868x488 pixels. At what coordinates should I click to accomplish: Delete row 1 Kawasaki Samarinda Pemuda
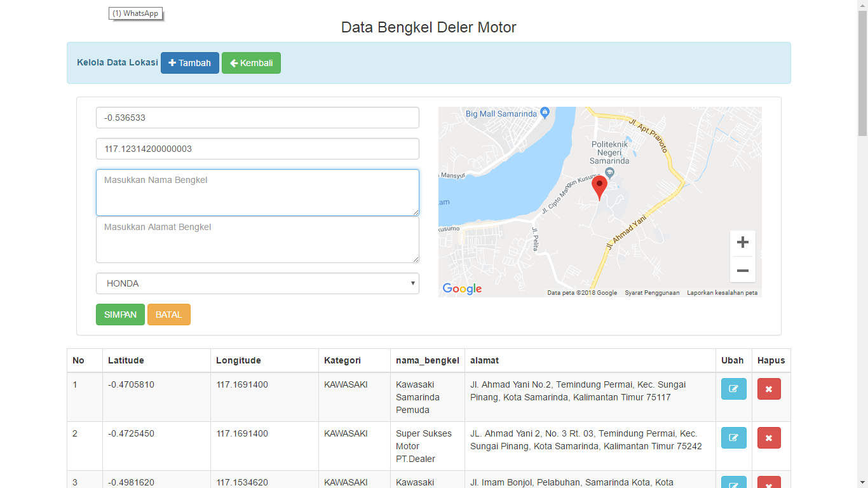coord(769,389)
